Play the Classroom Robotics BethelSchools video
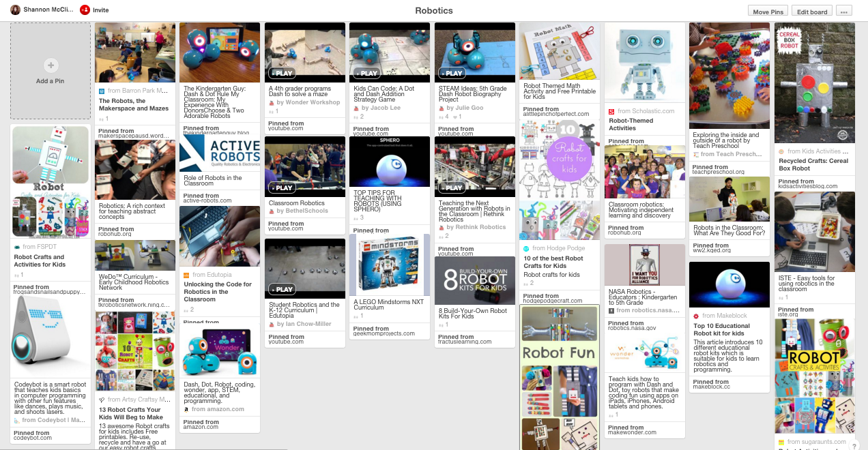 pyautogui.click(x=282, y=188)
